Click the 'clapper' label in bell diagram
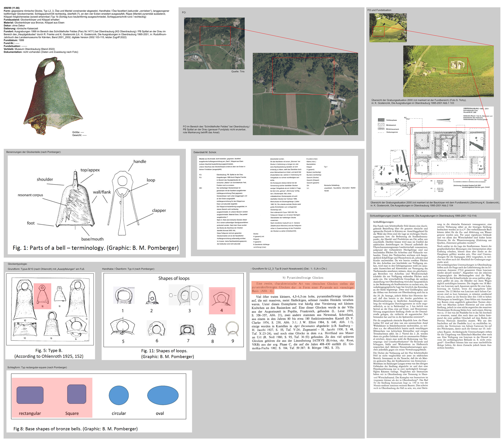 click(x=159, y=210)
